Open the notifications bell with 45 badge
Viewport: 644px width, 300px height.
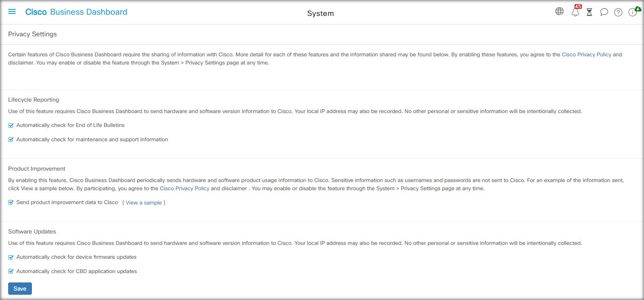575,11
